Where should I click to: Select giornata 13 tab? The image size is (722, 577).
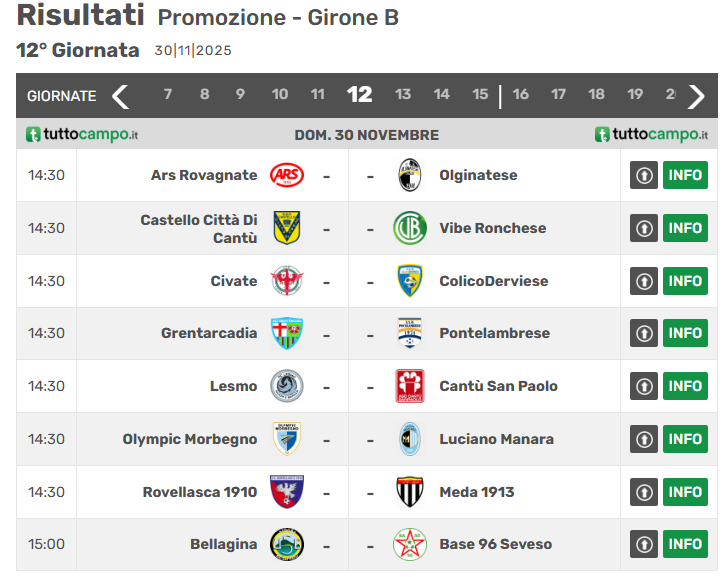(403, 95)
